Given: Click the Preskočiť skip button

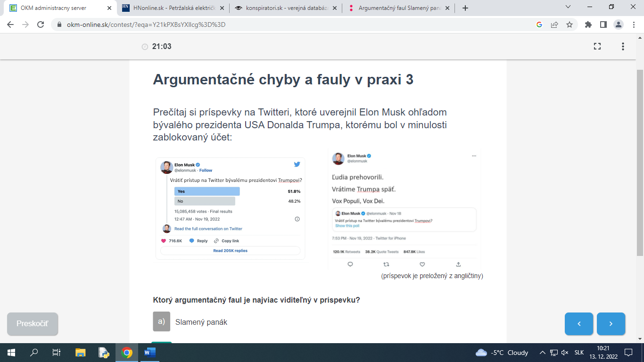Looking at the screenshot, I should pos(32,324).
